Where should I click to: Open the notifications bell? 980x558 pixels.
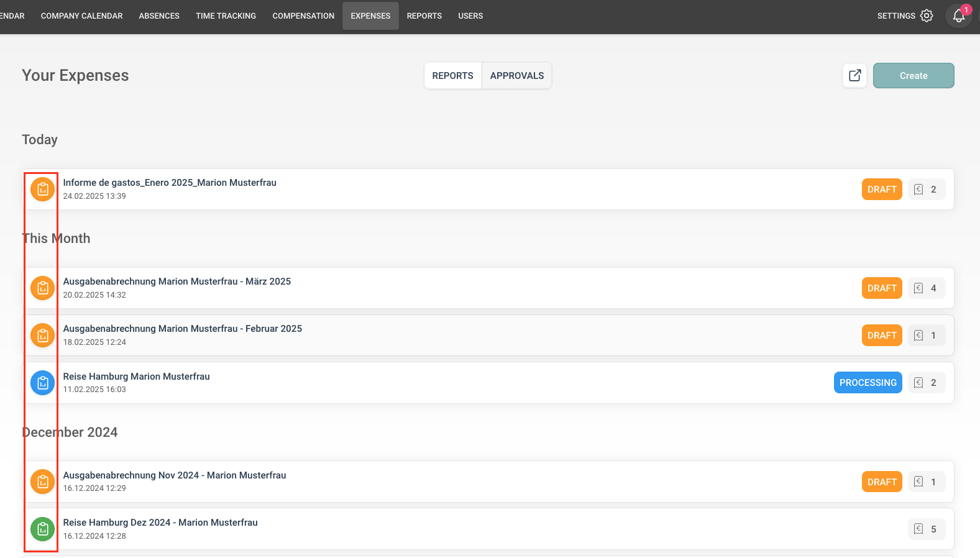(x=958, y=16)
